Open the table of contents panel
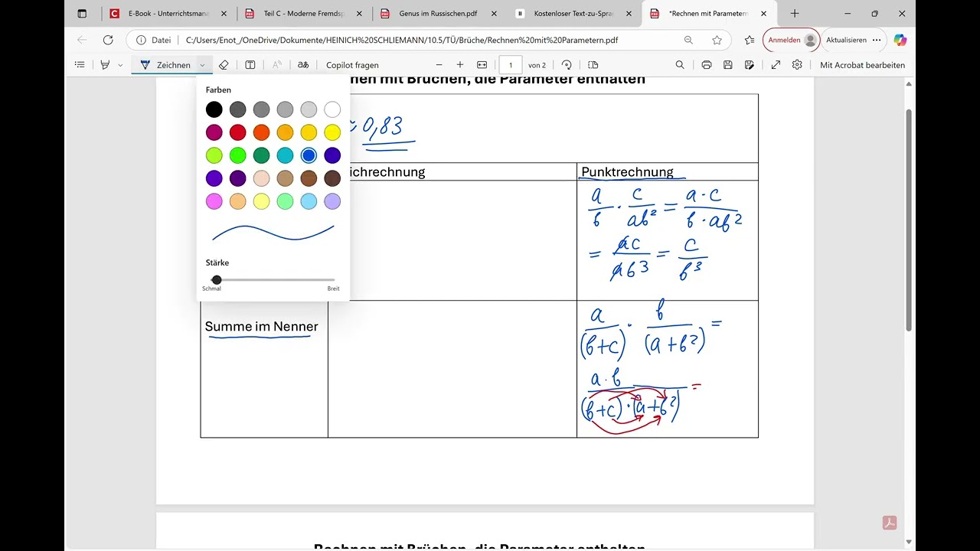The height and width of the screenshot is (551, 980). coord(80,65)
